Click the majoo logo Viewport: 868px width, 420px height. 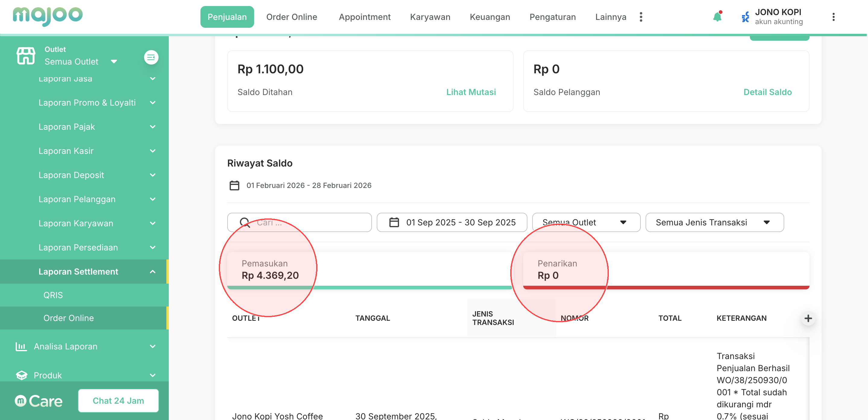(48, 16)
